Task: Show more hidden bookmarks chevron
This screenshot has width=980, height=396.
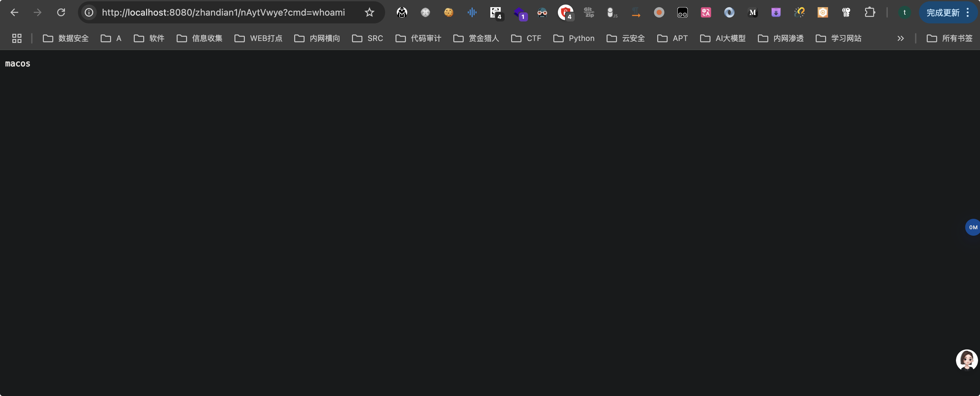Action: pos(900,38)
